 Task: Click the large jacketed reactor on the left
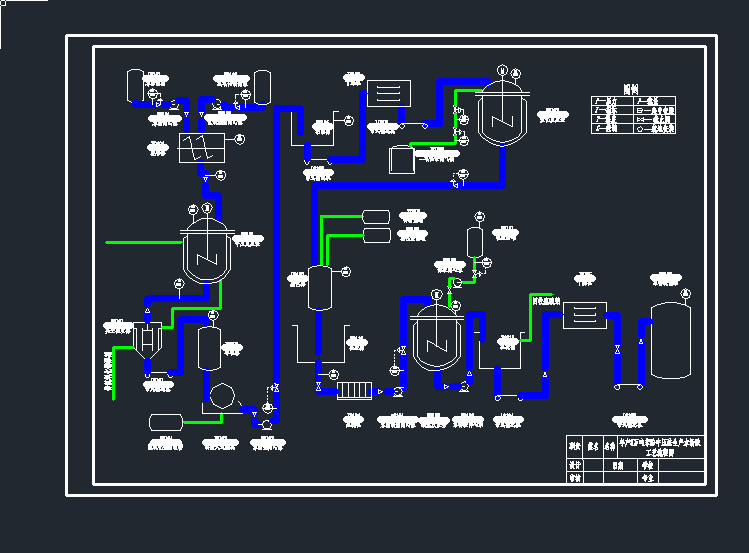click(x=208, y=253)
